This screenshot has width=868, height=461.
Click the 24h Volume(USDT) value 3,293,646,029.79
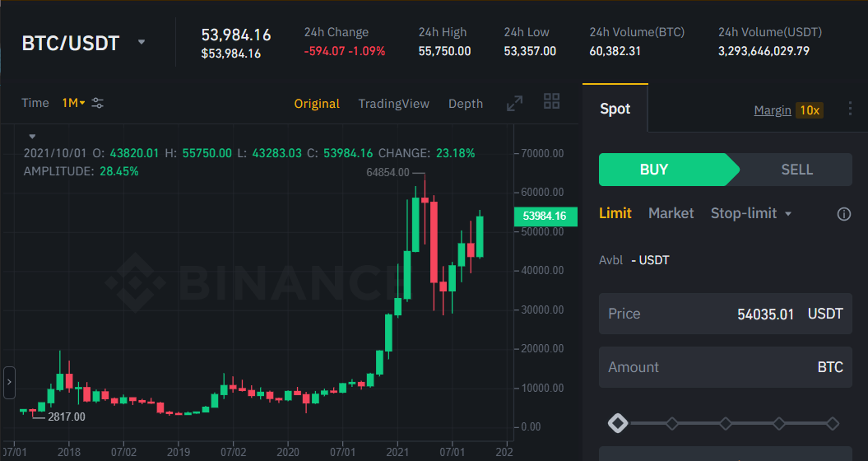pos(764,52)
